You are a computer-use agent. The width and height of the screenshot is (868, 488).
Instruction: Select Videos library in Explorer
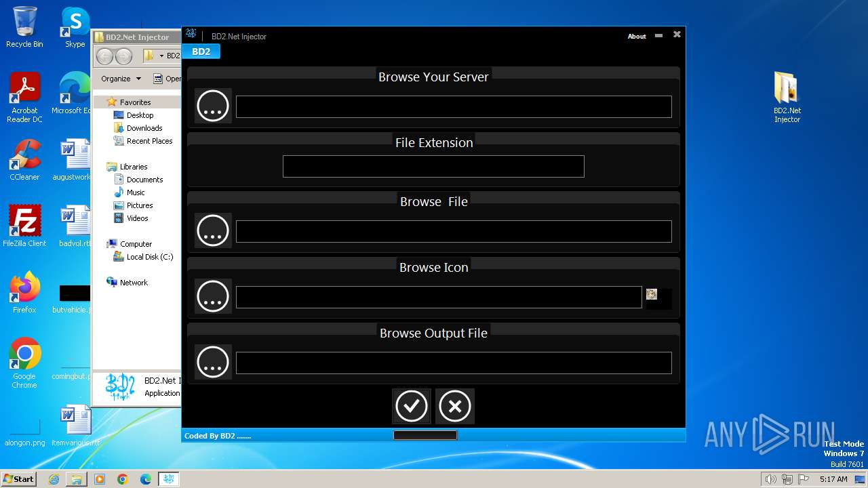click(x=137, y=218)
